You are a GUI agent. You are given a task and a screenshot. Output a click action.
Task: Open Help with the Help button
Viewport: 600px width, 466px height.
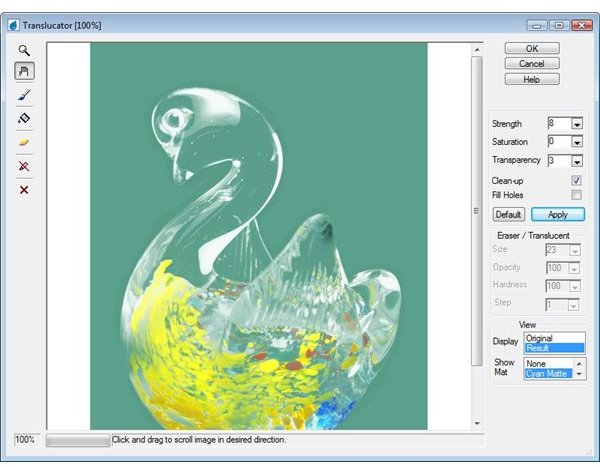pos(532,79)
